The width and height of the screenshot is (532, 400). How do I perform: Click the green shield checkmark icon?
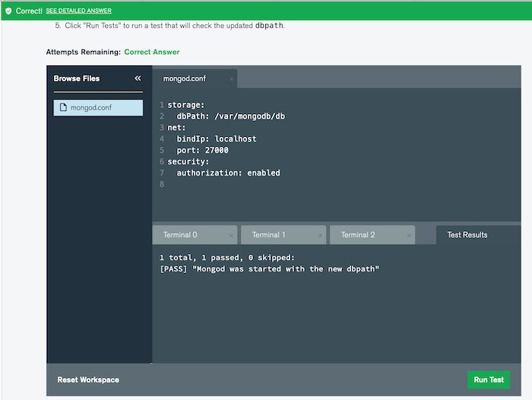coord(8,11)
